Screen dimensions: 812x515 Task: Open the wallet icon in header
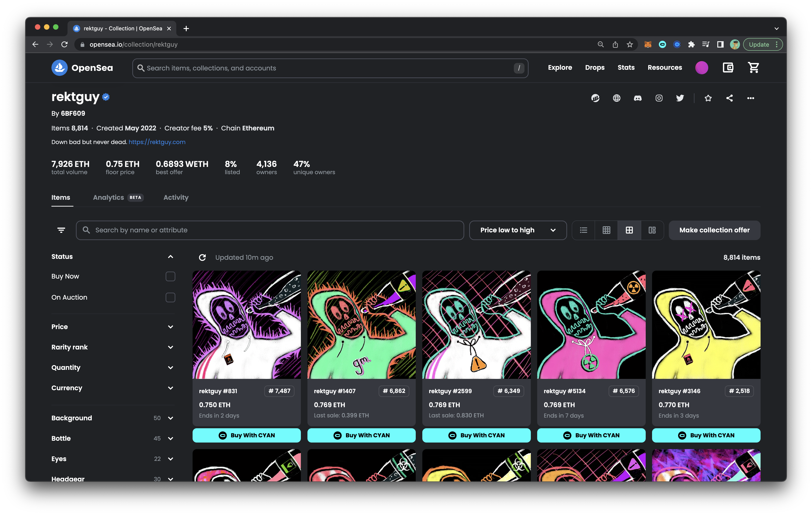(728, 68)
